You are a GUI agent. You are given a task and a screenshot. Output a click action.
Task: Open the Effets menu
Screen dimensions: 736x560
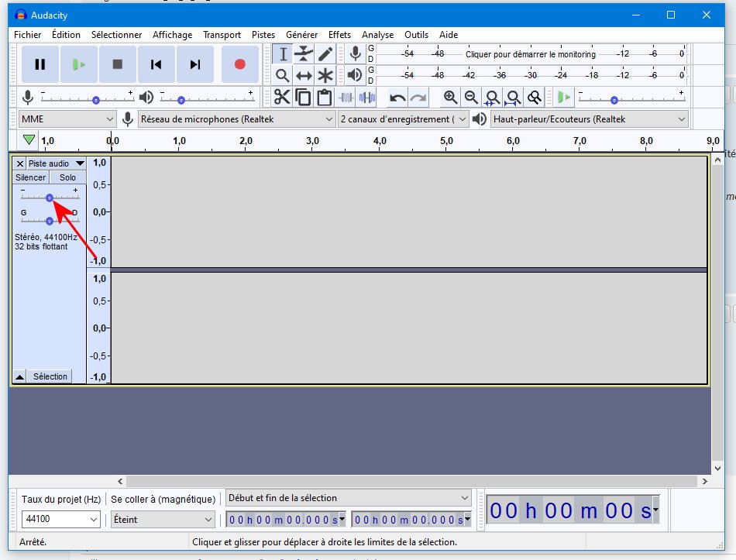point(340,35)
